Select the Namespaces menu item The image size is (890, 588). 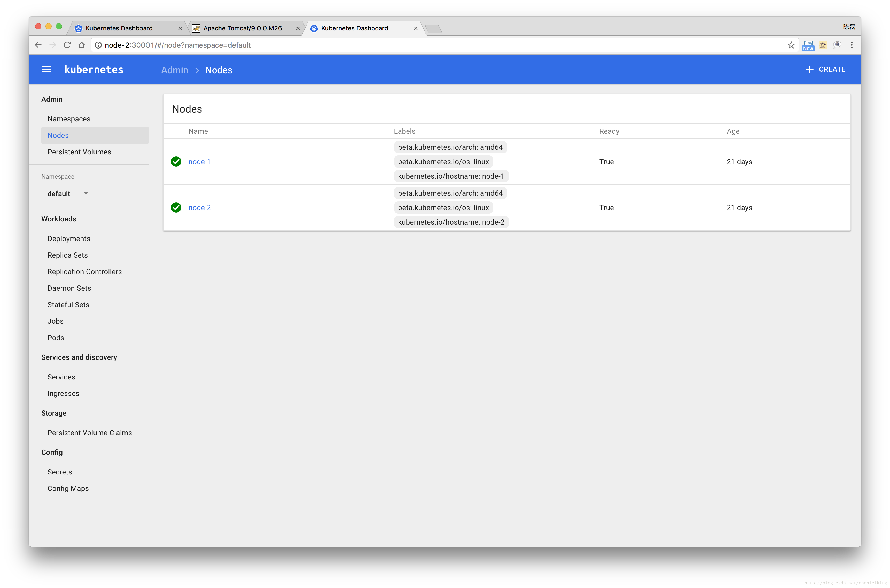(x=69, y=119)
